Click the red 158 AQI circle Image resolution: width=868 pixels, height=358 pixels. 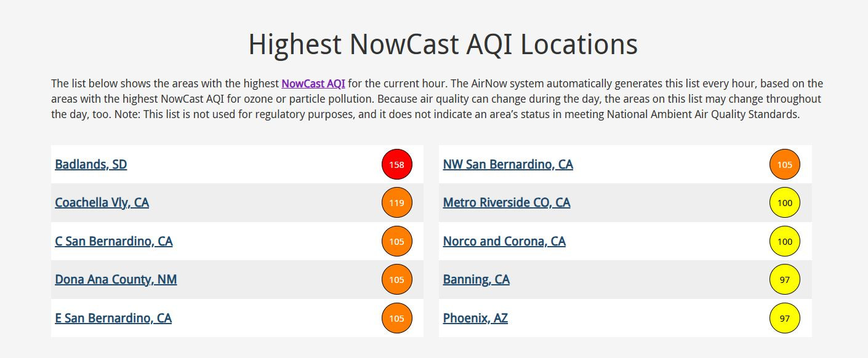pos(397,164)
